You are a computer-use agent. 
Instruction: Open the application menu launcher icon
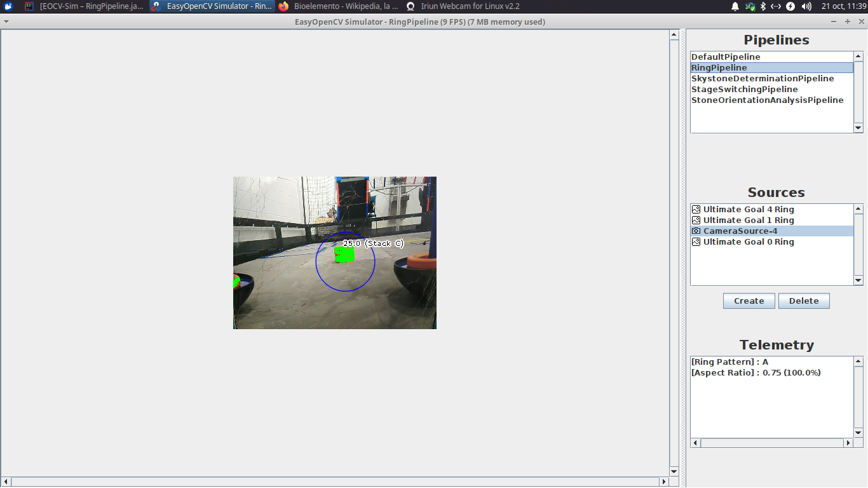point(8,6)
